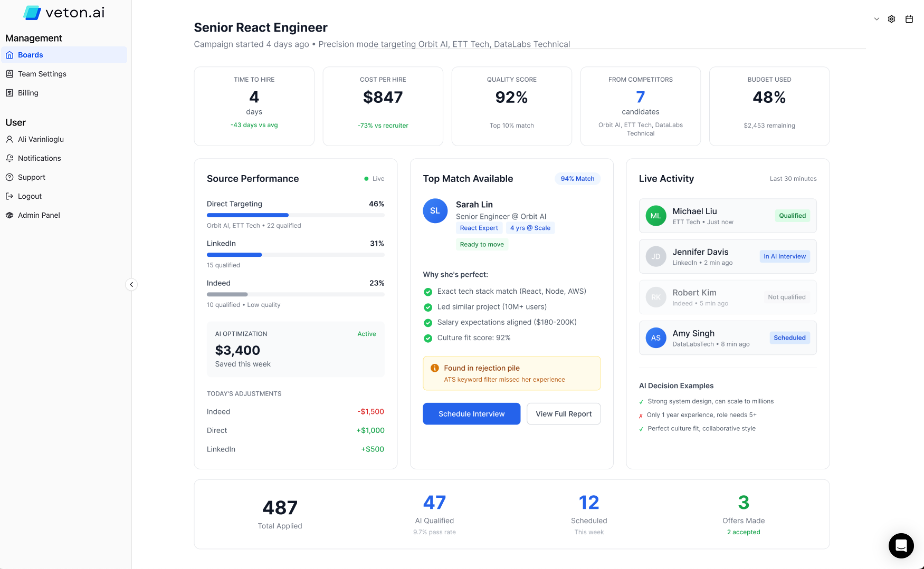Click green check beside Led similar project
Screen dimensions: 924x569
[x=428, y=307]
